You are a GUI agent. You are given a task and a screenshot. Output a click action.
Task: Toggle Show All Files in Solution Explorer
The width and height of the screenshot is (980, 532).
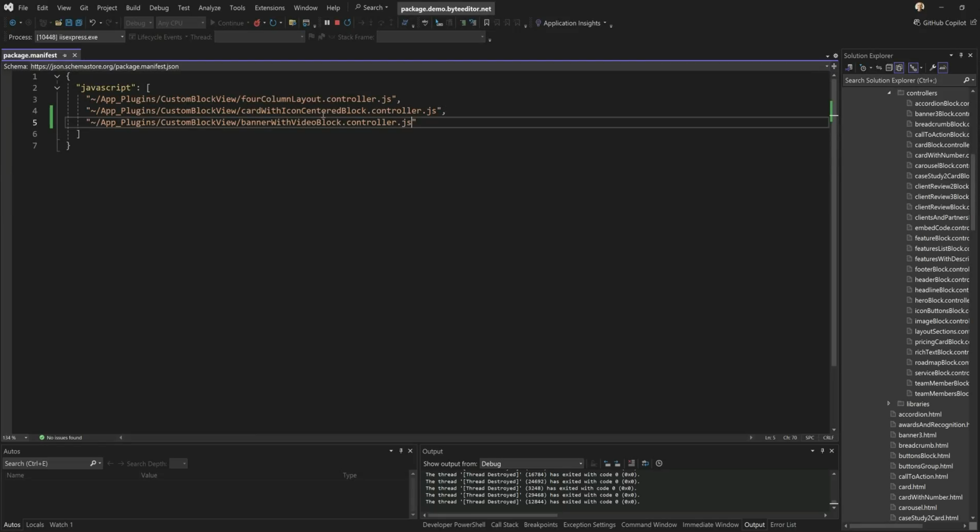coord(899,68)
